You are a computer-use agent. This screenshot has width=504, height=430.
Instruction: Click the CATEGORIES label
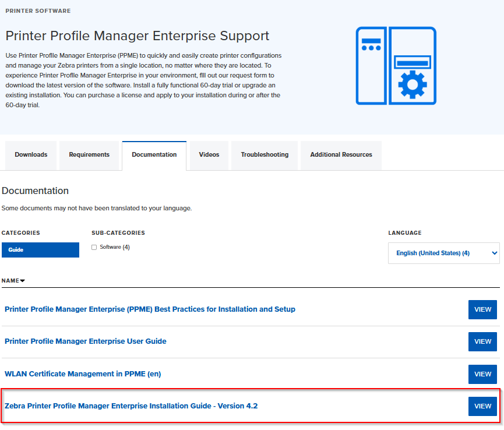[20, 232]
